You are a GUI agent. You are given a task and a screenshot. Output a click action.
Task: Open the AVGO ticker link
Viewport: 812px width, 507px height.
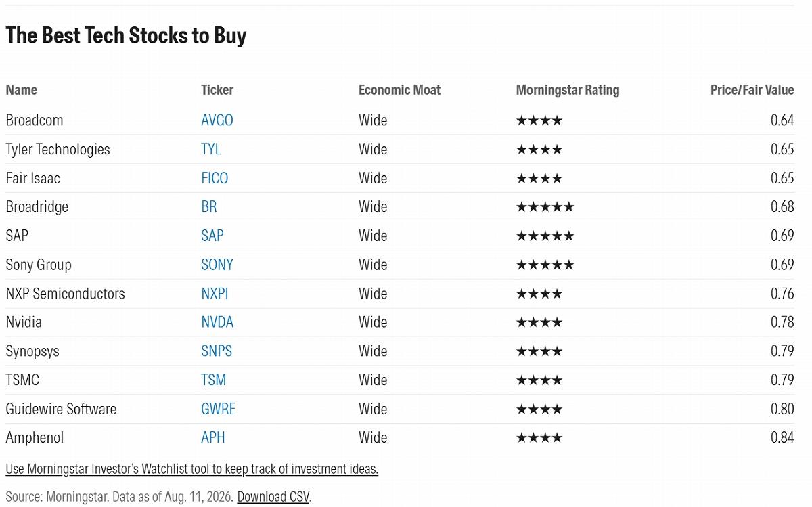tap(217, 120)
